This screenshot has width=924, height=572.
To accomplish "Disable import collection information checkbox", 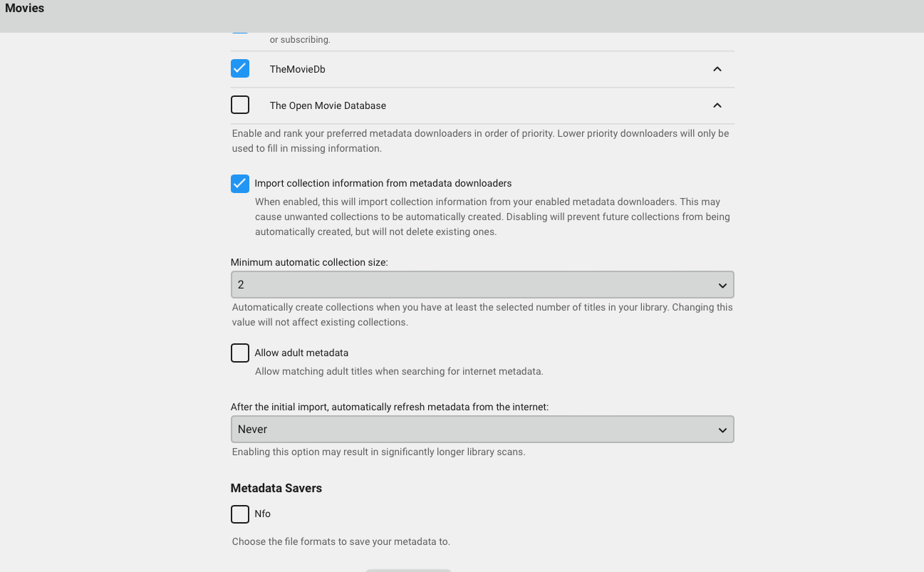I will click(x=240, y=183).
